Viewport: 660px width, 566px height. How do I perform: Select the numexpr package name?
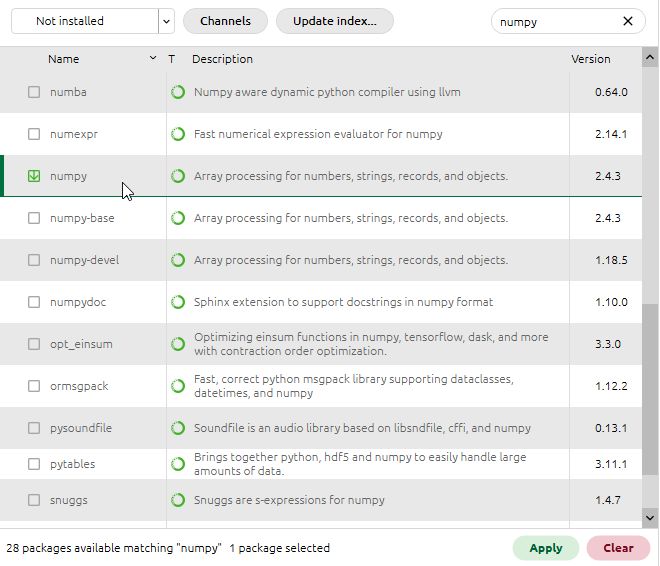pyautogui.click(x=74, y=134)
